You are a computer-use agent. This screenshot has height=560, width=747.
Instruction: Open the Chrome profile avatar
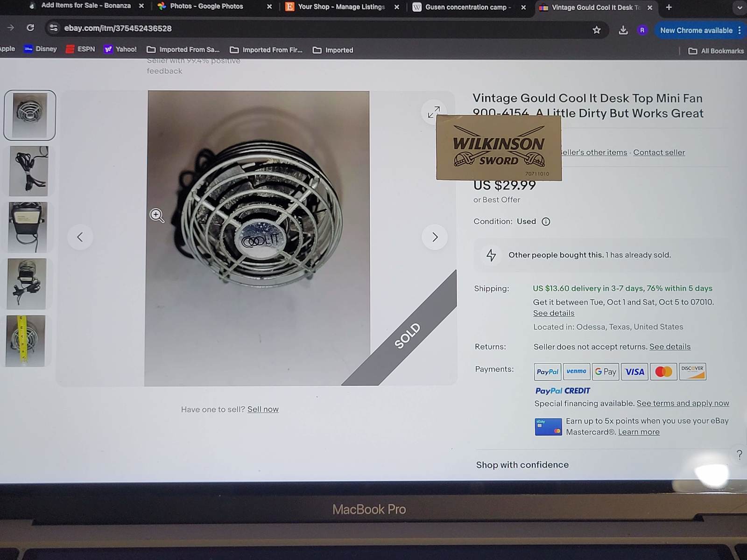(x=642, y=30)
